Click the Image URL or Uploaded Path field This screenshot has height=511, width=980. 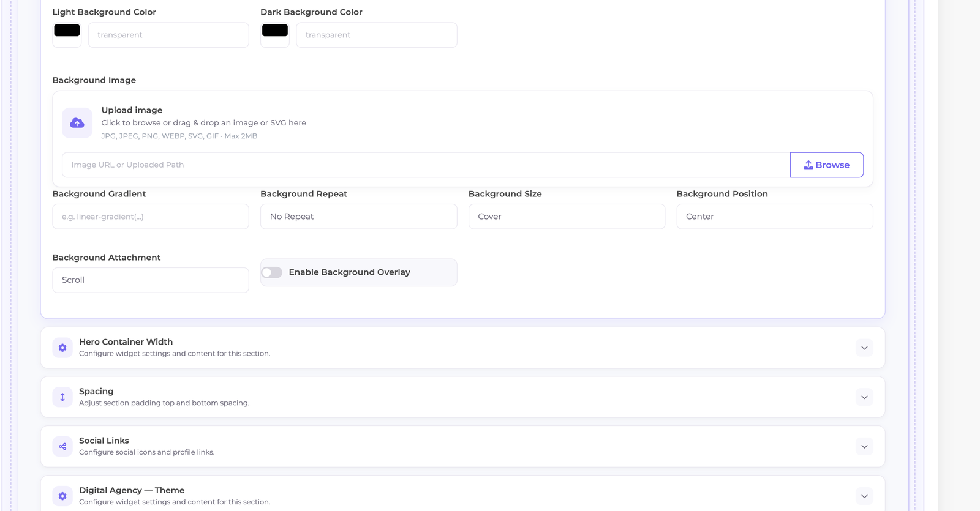coord(426,165)
